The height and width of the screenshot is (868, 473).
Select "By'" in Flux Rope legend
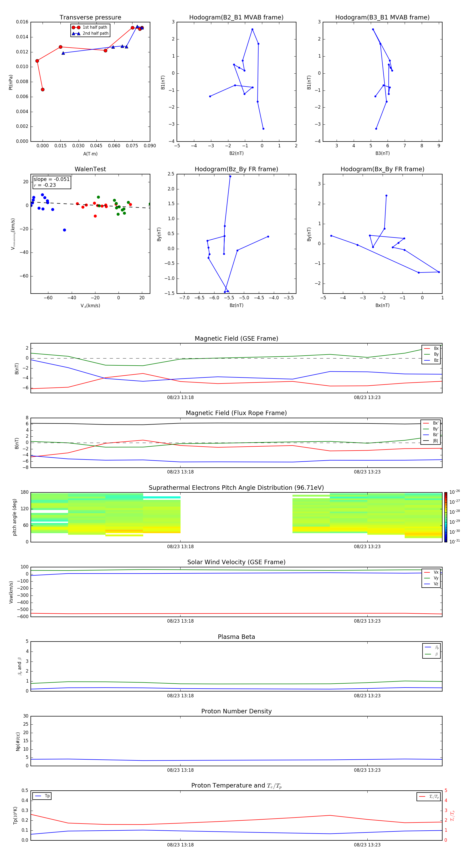pyautogui.click(x=431, y=429)
